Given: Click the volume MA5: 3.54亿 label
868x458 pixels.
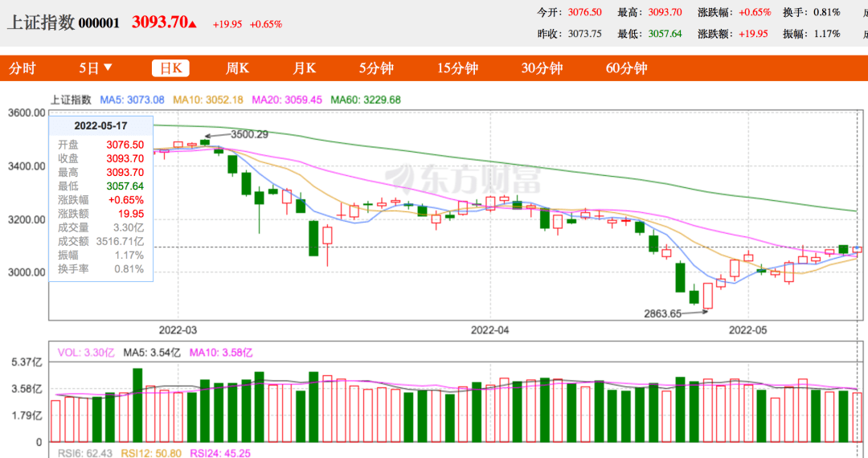Looking at the screenshot, I should pyautogui.click(x=152, y=353).
